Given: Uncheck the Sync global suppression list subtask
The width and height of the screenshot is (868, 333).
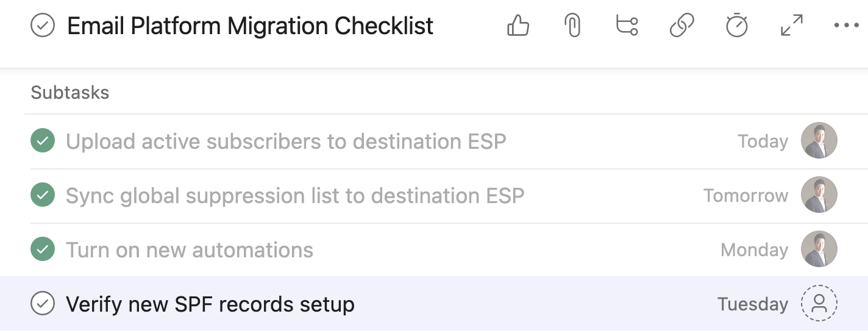Looking at the screenshot, I should 43,196.
